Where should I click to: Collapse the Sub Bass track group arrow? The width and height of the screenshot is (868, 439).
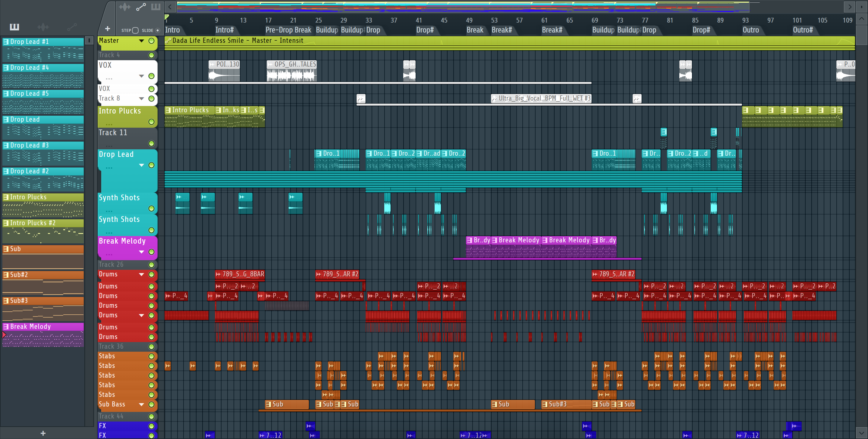click(142, 405)
